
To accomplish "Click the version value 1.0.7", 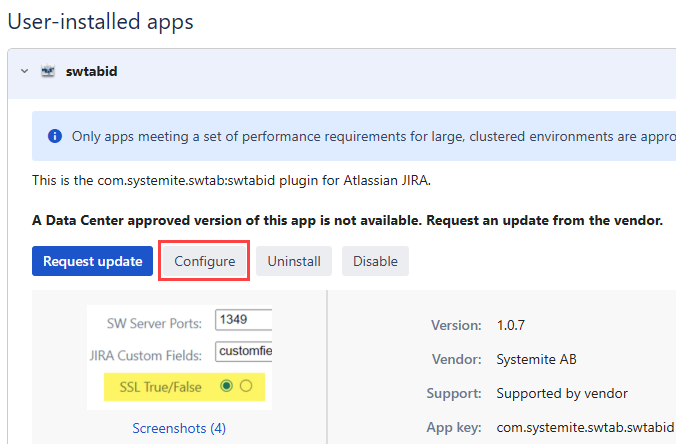I will [x=510, y=325].
